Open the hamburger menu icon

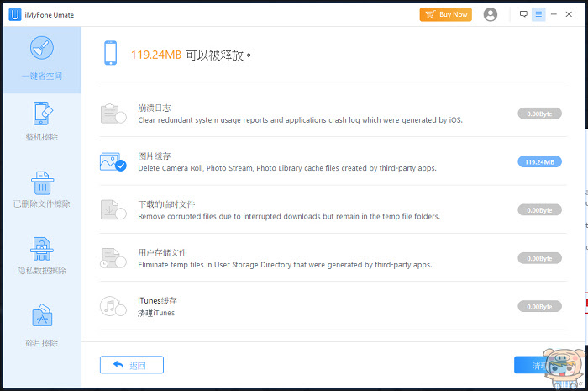click(x=538, y=14)
